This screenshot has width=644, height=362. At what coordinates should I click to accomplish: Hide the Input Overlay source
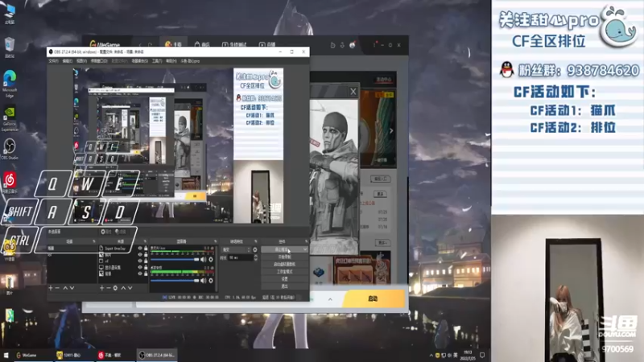pyautogui.click(x=140, y=249)
